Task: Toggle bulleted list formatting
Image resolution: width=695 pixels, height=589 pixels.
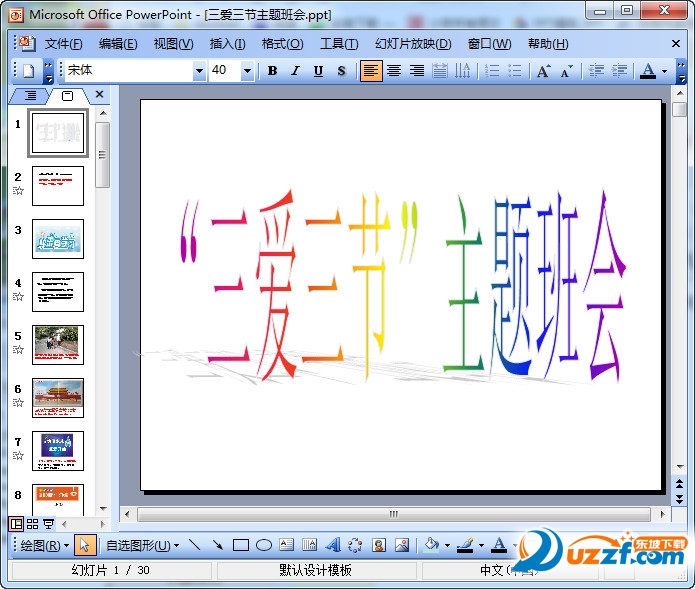Action: [x=515, y=70]
